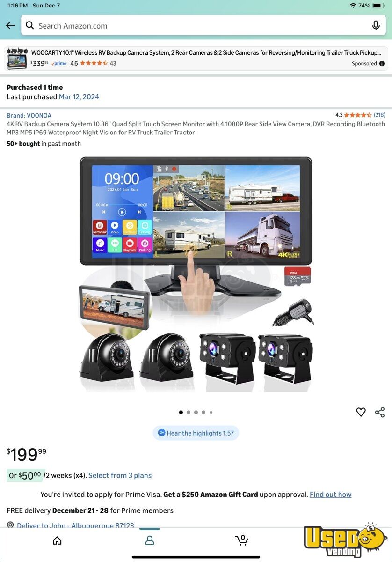Open Select from 3 plans link
Screen dimensions: 392x562
pos(120,475)
